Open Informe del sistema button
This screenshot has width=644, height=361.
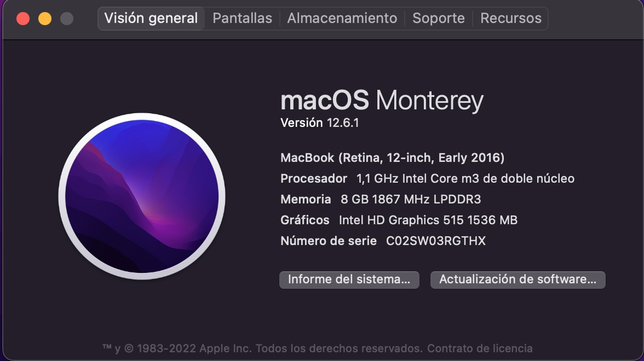(x=349, y=280)
